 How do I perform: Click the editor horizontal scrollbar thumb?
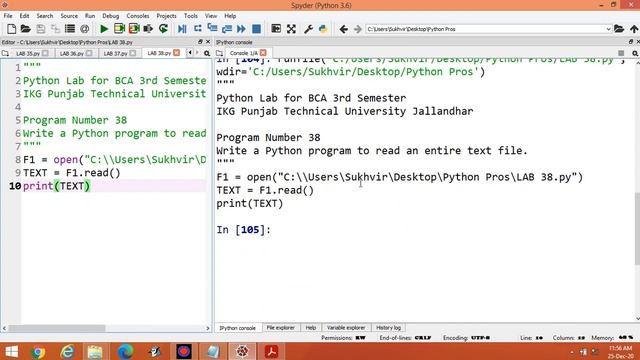pos(57,328)
